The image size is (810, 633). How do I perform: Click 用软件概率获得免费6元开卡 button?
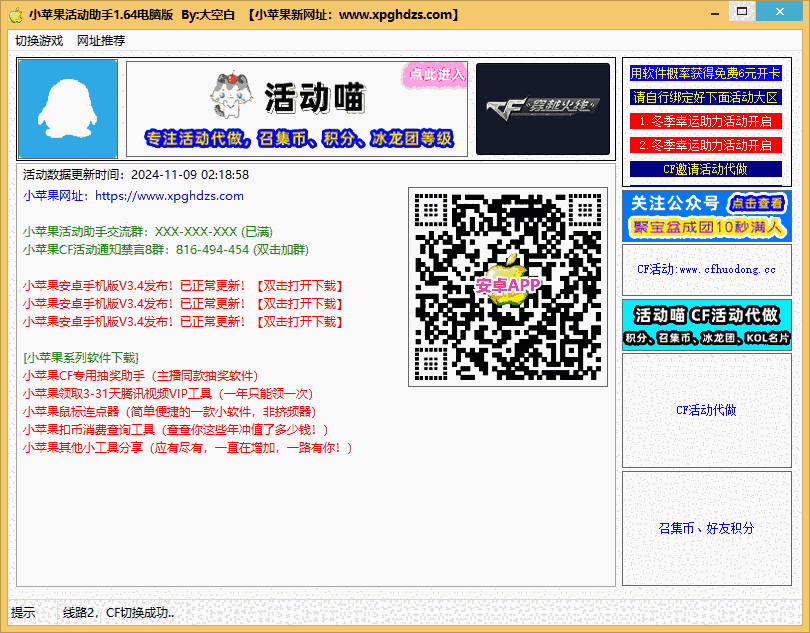(x=706, y=74)
